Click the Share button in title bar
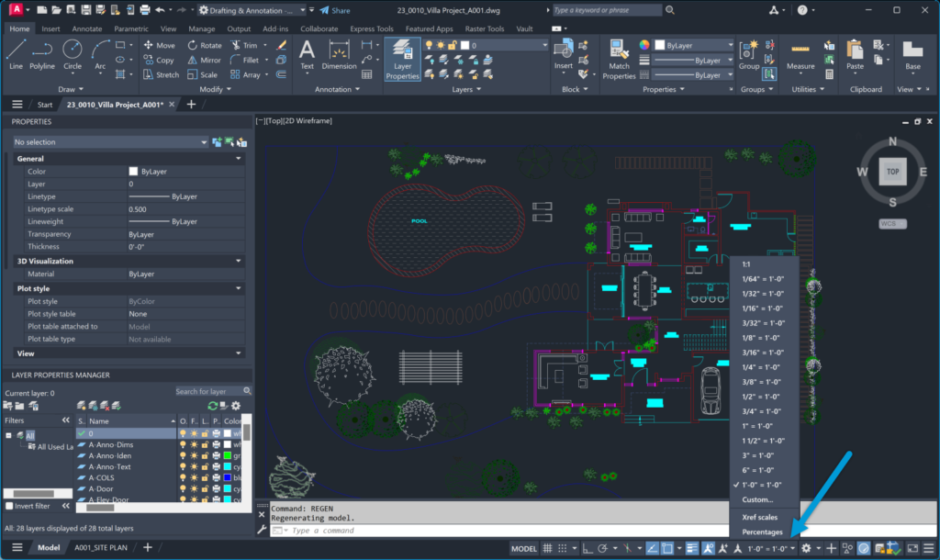 tap(335, 10)
